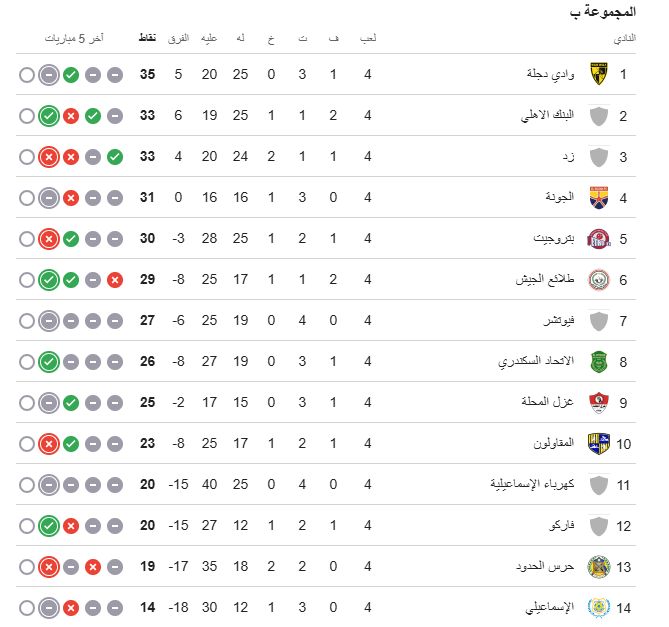The image size is (669, 627).
Task: Click the المقاولون team logo
Action: pyautogui.click(x=598, y=444)
